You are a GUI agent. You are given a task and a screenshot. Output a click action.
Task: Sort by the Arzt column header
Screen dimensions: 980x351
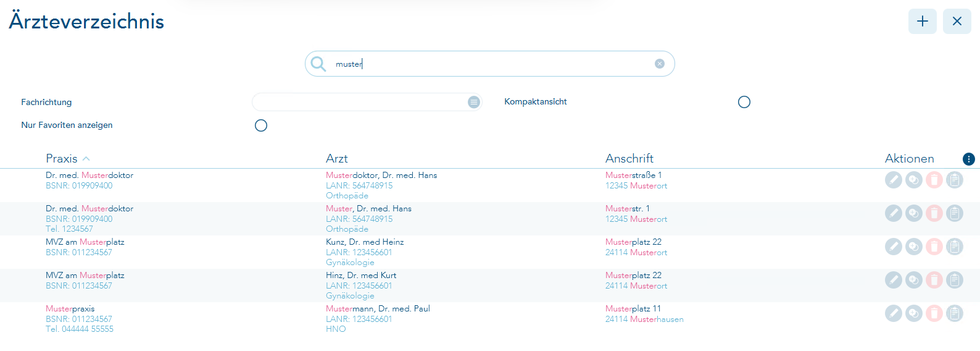(x=337, y=159)
